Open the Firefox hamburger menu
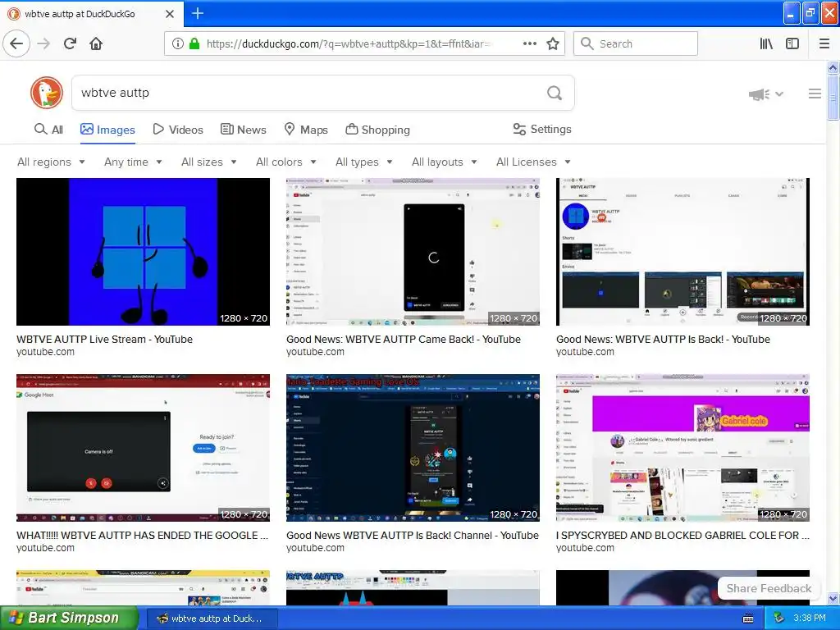Image resolution: width=840 pixels, height=630 pixels. (x=824, y=43)
